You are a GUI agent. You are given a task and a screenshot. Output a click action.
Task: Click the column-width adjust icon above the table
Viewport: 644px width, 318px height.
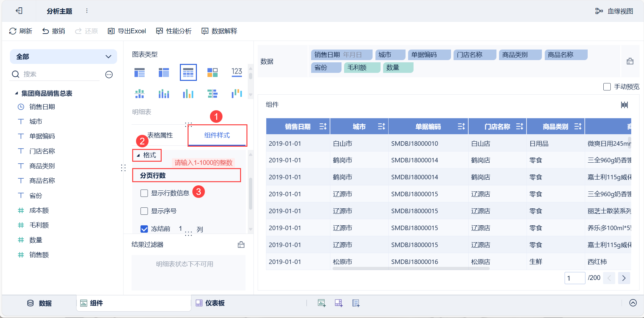pyautogui.click(x=624, y=105)
